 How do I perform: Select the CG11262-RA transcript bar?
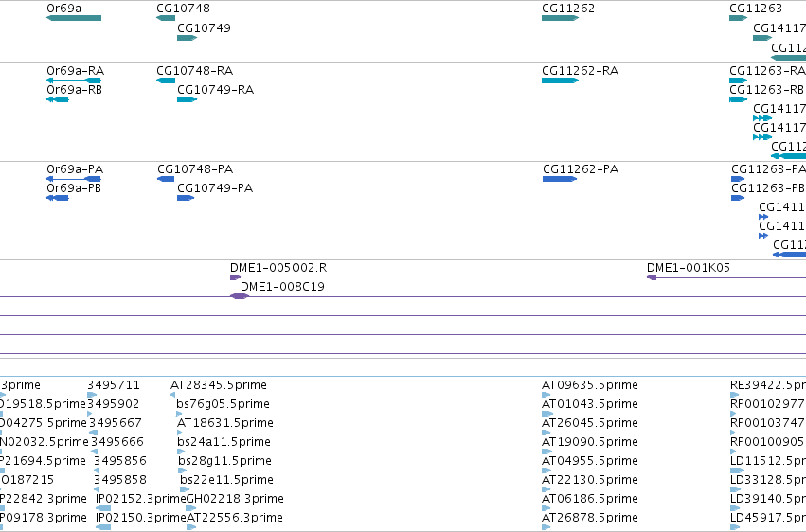pos(561,80)
